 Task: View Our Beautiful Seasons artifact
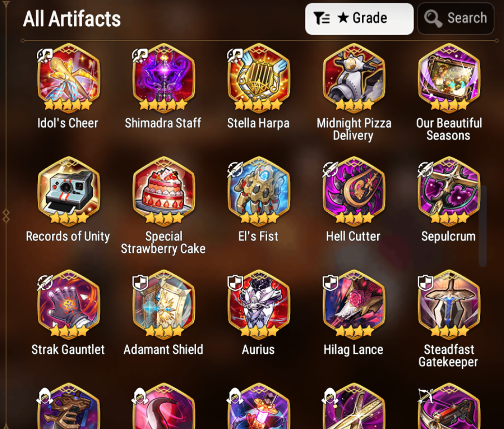click(x=449, y=78)
